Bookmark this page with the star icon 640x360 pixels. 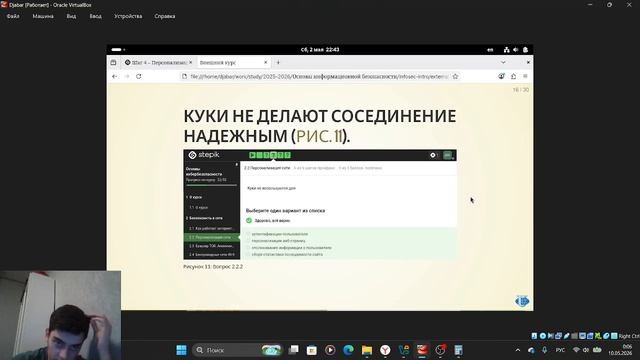pyautogui.click(x=456, y=76)
